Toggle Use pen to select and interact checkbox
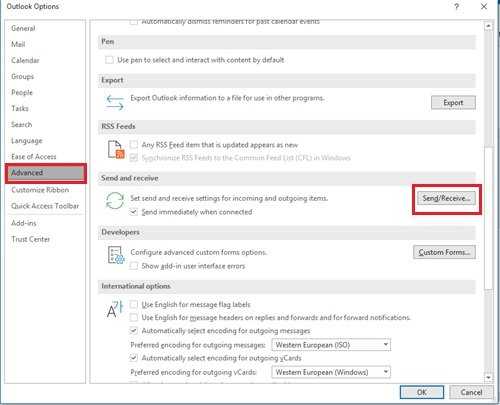The height and width of the screenshot is (405, 500). coord(109,60)
